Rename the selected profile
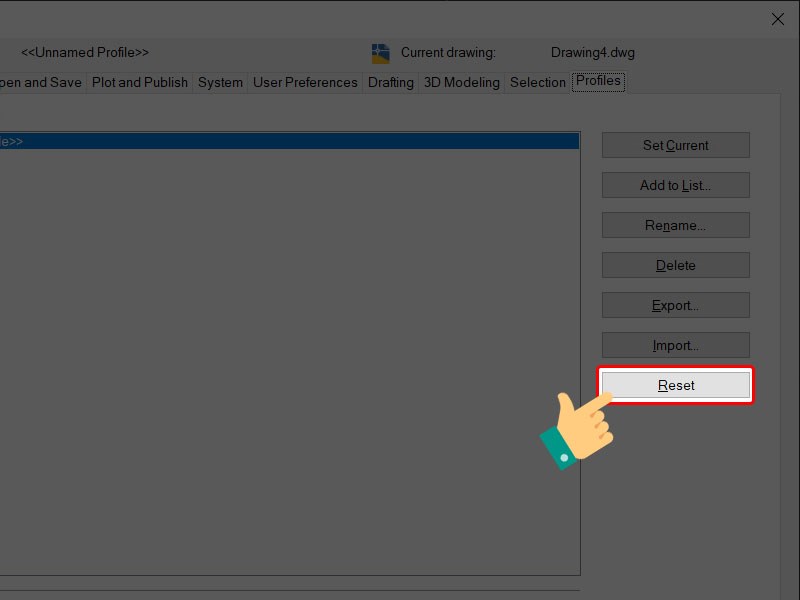This screenshot has width=800, height=600. pos(675,225)
